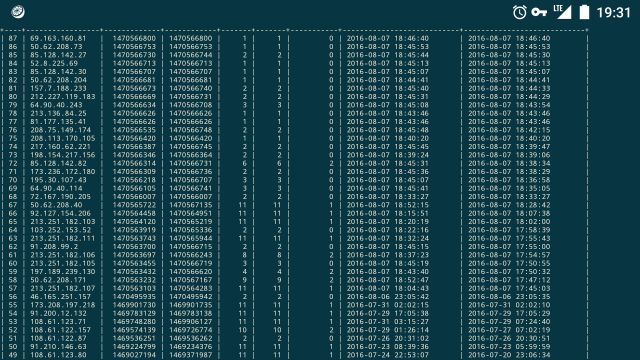Select IP 108.61.122.157 in row 52
The image size is (640, 360).
pos(60,330)
